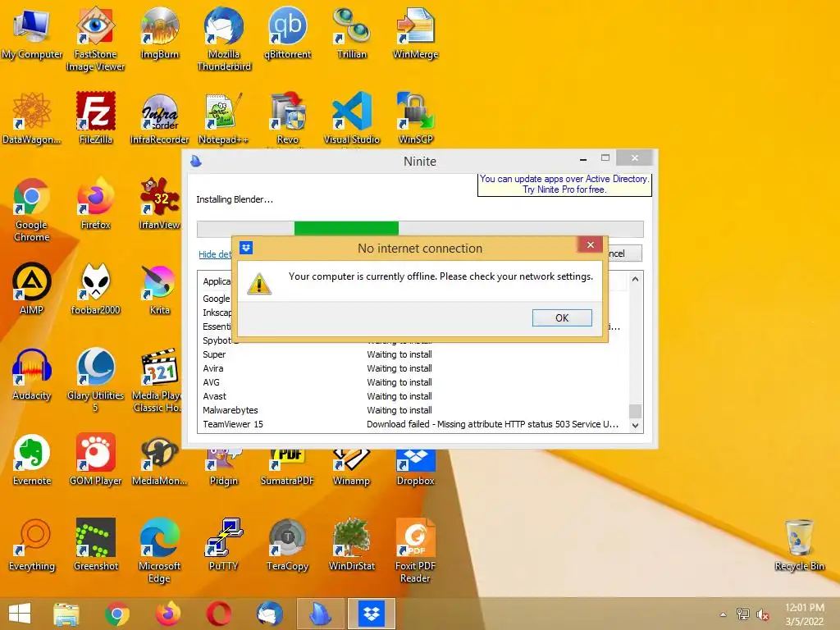The height and width of the screenshot is (630, 840).
Task: Click the Hide details link in Ninite
Action: 215,254
